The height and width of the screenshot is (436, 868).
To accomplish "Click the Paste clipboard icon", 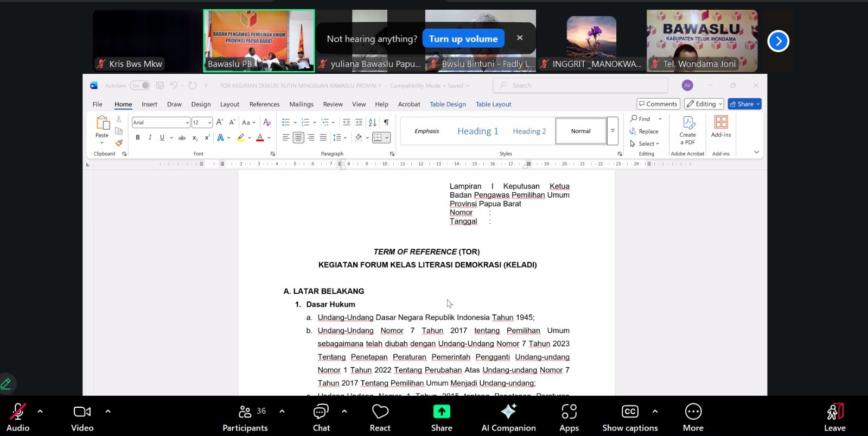I will 102,123.
